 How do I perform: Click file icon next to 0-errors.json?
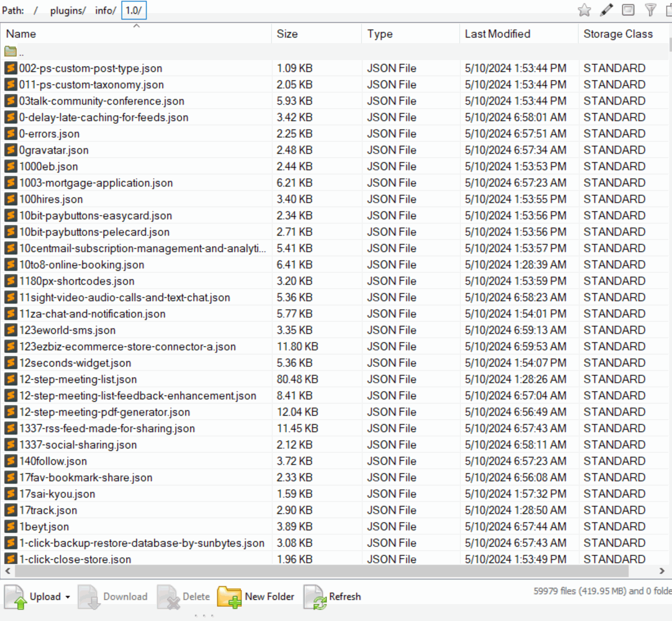tap(10, 134)
